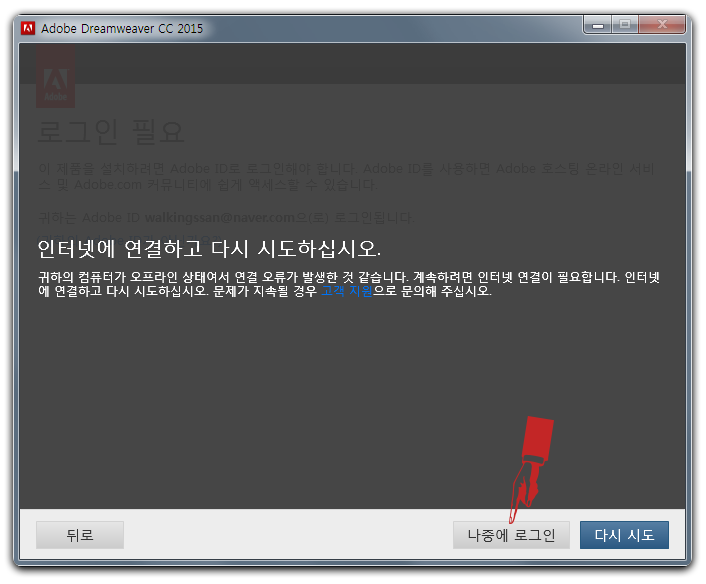Open the 고객 지원 customer support link

347,291
